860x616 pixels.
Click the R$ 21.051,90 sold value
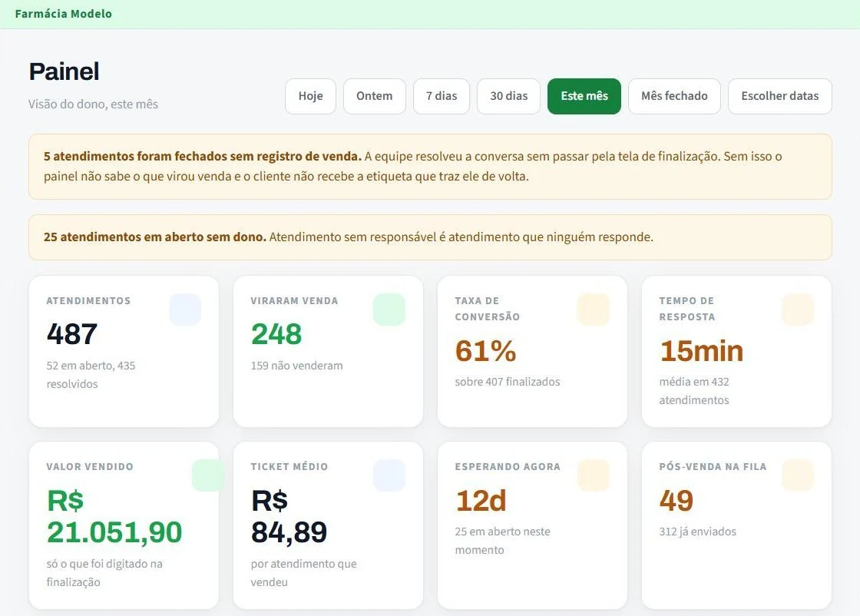[114, 516]
